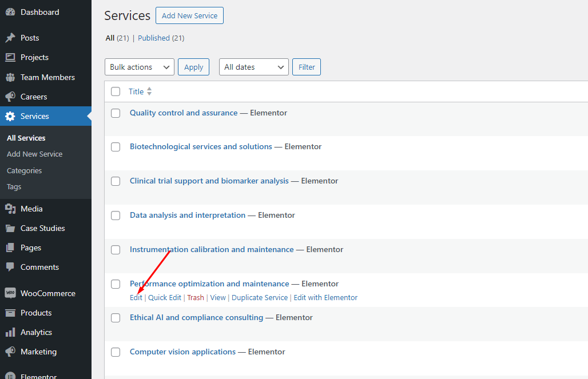Click the Marketing megaphone icon
The width and height of the screenshot is (588, 379).
point(10,352)
